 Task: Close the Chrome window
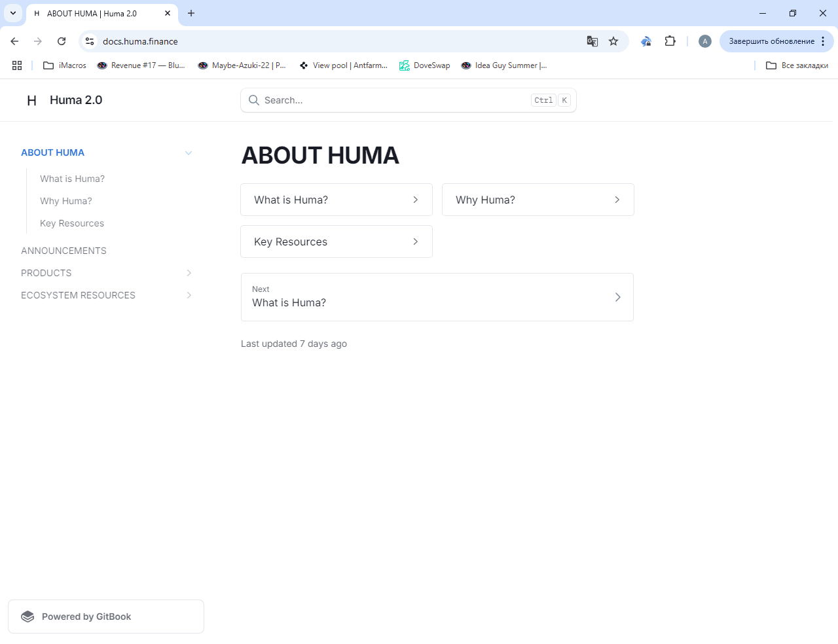(x=823, y=13)
